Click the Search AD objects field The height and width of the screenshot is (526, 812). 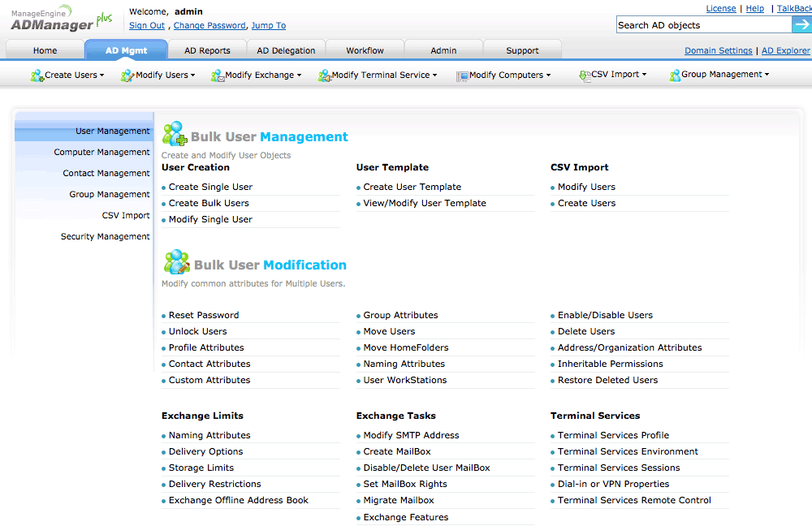coord(704,25)
